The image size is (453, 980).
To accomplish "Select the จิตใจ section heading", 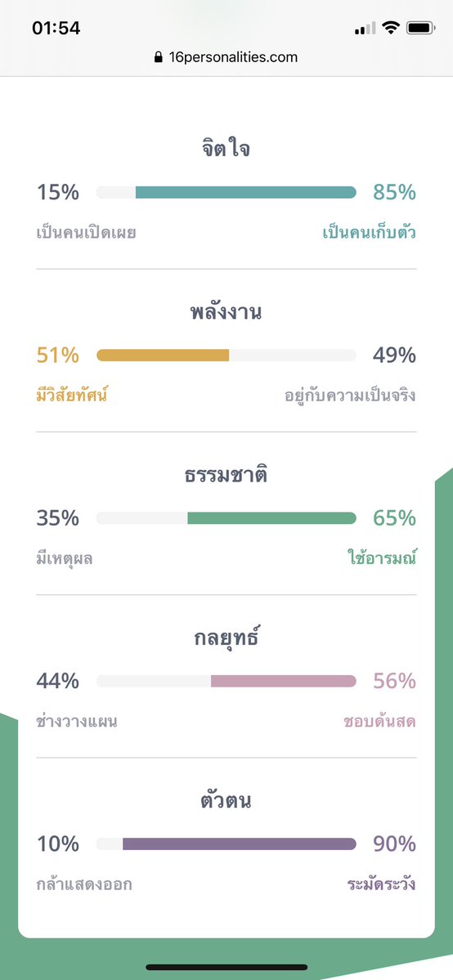I will (226, 150).
